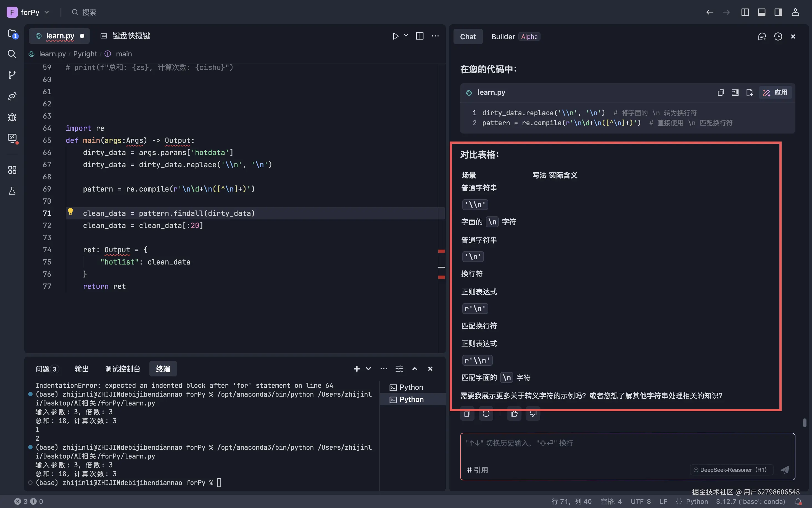The image size is (812, 508).
Task: Copy the learn.py code snippet in chat
Action: [720, 93]
